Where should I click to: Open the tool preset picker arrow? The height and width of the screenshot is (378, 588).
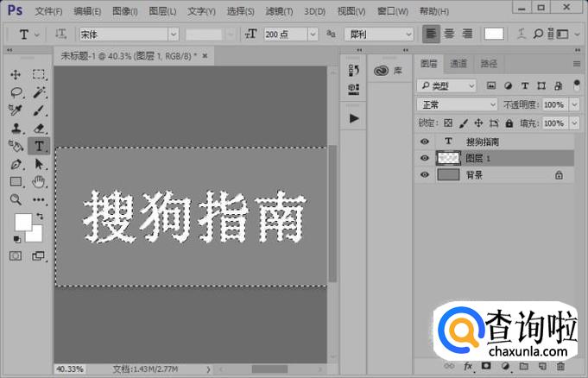pos(37,35)
